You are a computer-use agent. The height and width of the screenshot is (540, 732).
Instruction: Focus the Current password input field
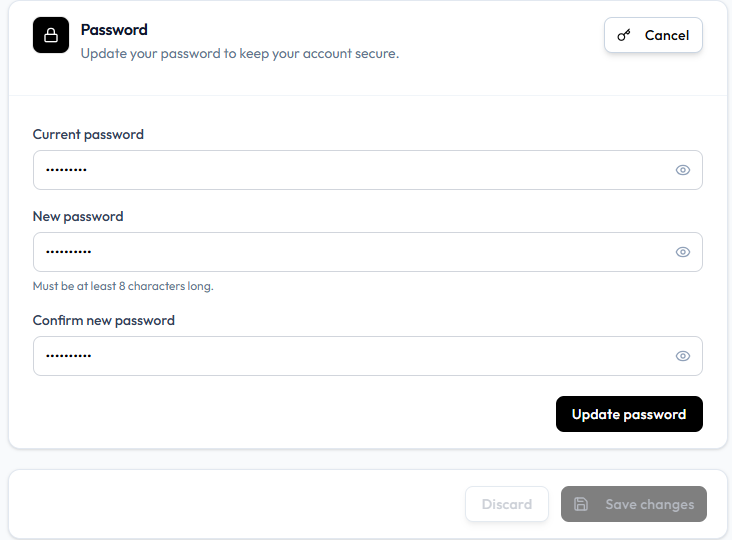click(x=367, y=170)
